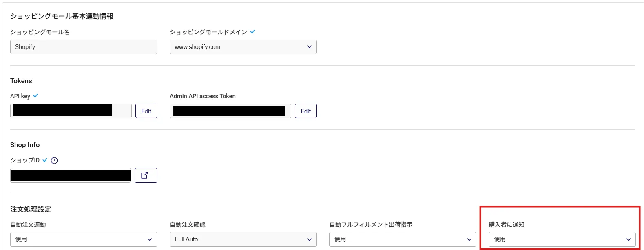Open the 自動注文確認 Full Auto dropdown
Screen dimensions: 644x250
click(243, 239)
